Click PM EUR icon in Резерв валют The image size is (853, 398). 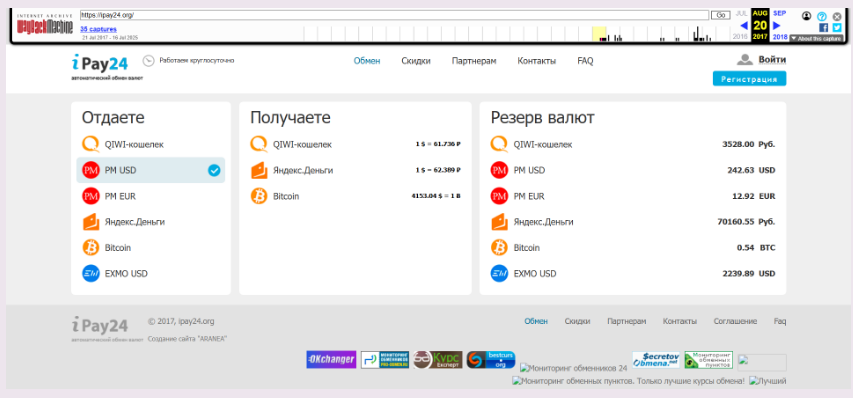(499, 196)
